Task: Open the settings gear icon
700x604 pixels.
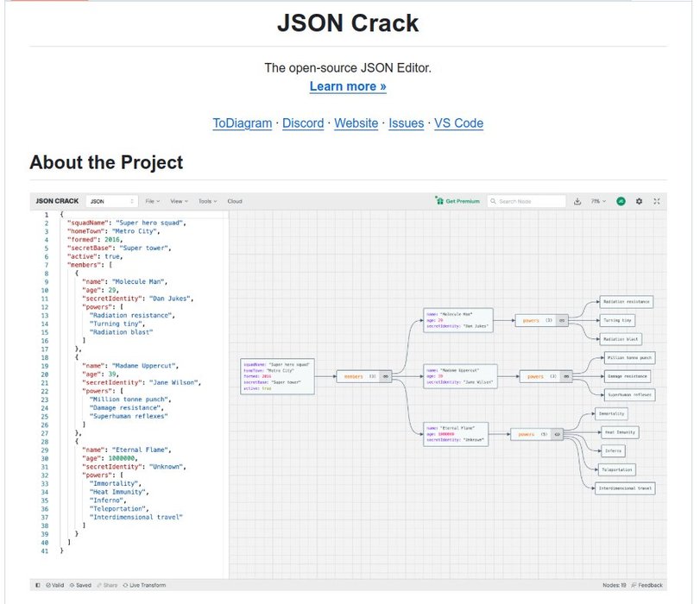Action: tap(640, 201)
